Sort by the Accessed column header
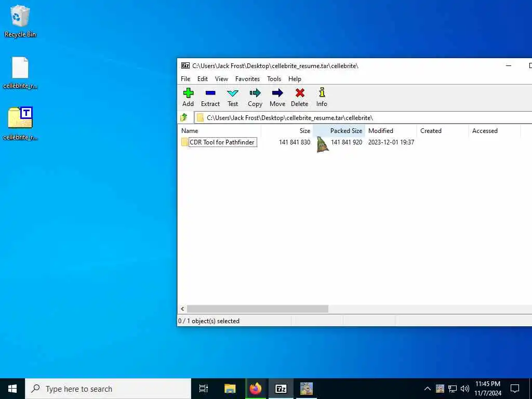The width and height of the screenshot is (532, 399). (x=495, y=130)
